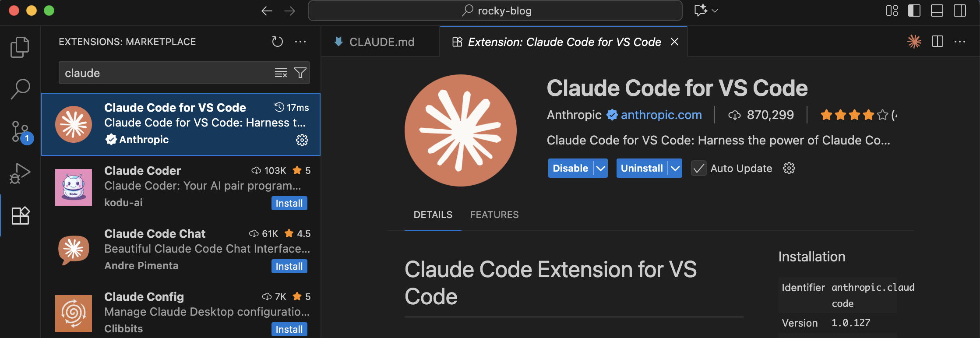Select Claude Code for VS Code list item
Image resolution: width=980 pixels, height=338 pixels.
pos(181,124)
